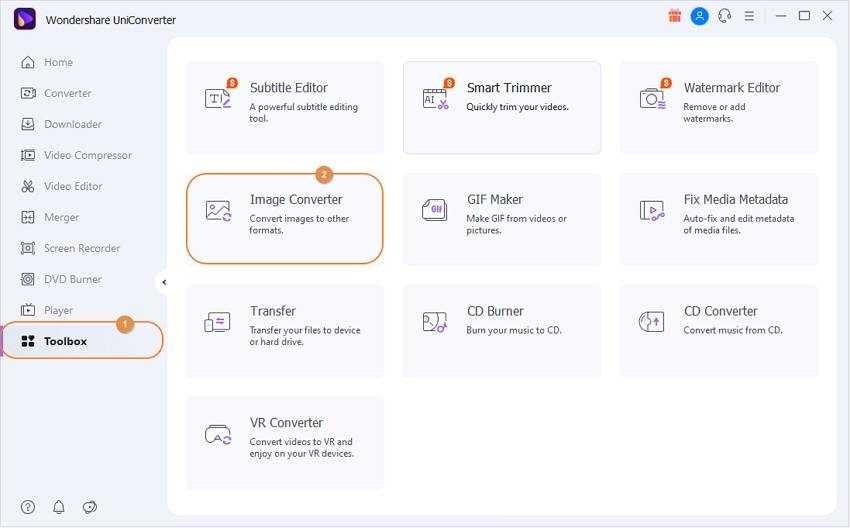Click the VR Converter headset icon
The image size is (850, 528).
pyautogui.click(x=218, y=434)
